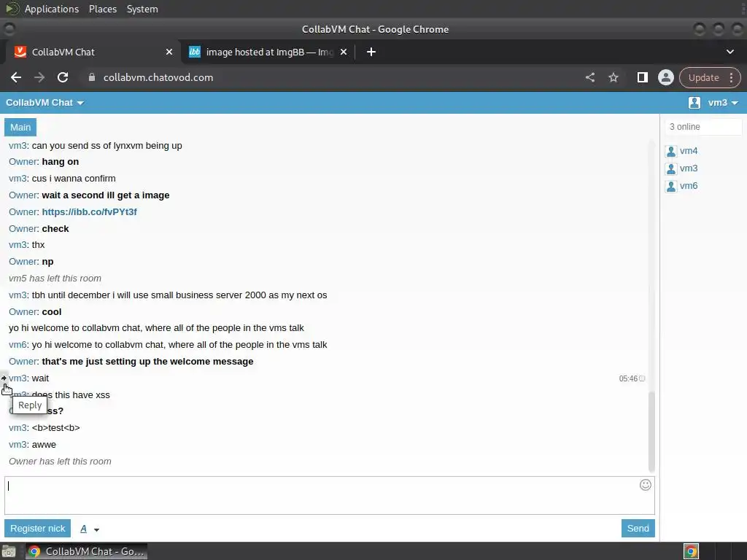
Task: Open the ibb.co/fvPYt3f link
Action: click(x=89, y=212)
